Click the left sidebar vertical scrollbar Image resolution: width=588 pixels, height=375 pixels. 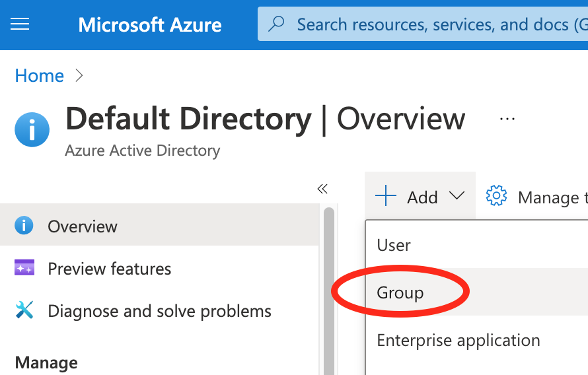[x=328, y=290]
